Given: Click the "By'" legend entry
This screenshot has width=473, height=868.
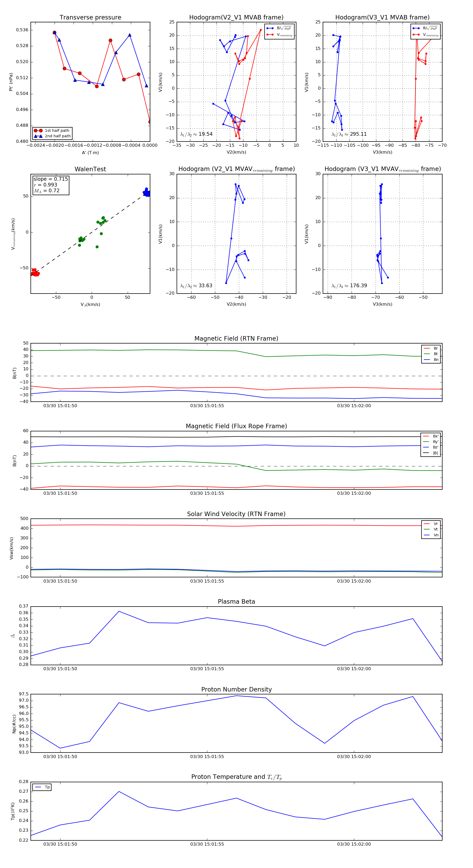Looking at the screenshot, I should click(x=431, y=442).
